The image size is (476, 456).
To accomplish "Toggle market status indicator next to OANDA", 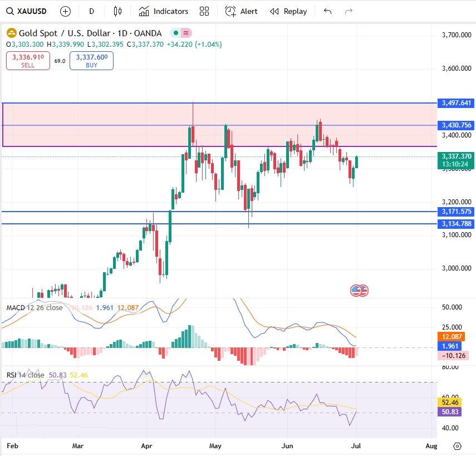I will click(177, 33).
